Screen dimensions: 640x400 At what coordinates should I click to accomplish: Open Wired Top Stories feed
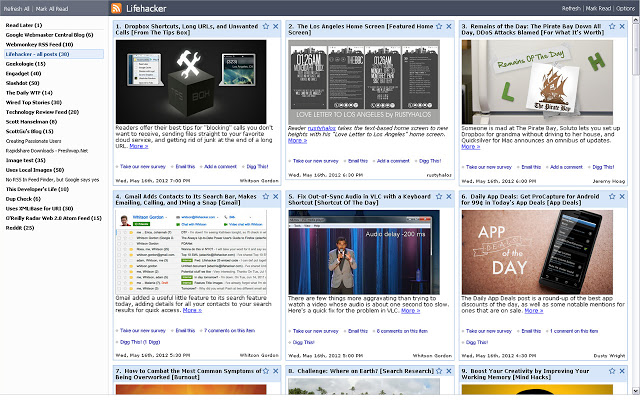coord(33,102)
